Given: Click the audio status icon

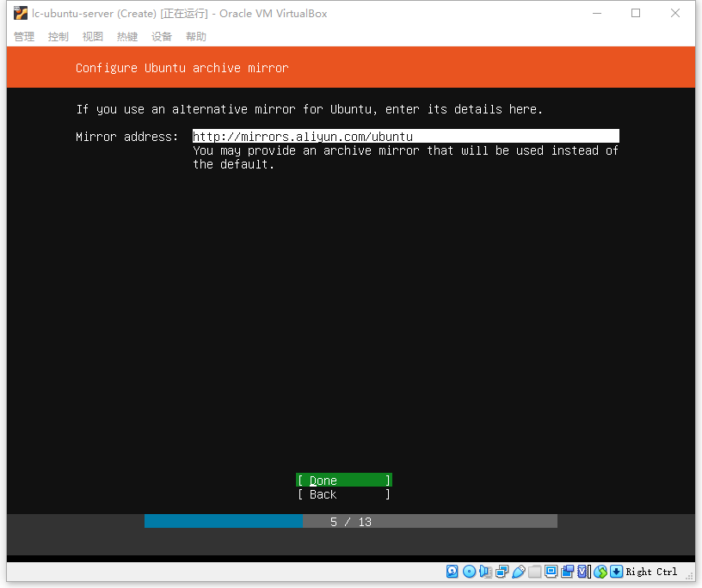Looking at the screenshot, I should pos(485,572).
